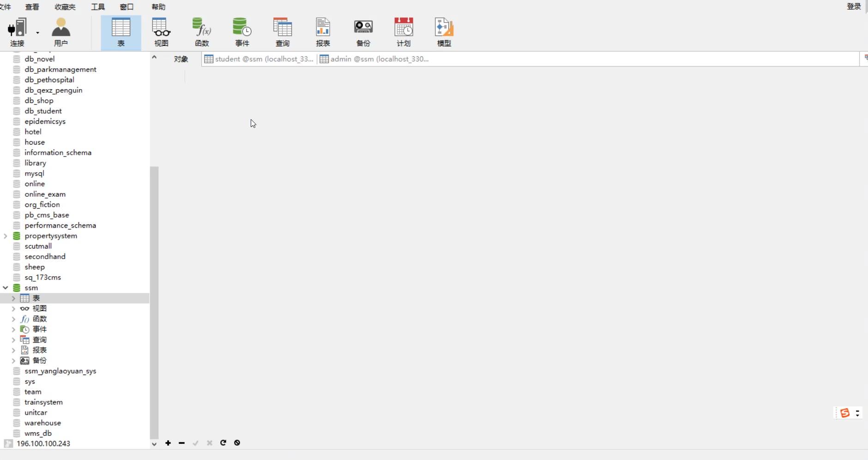868x460 pixels.
Task: Open the 计划 schedule toolbar button
Action: coord(404,32)
